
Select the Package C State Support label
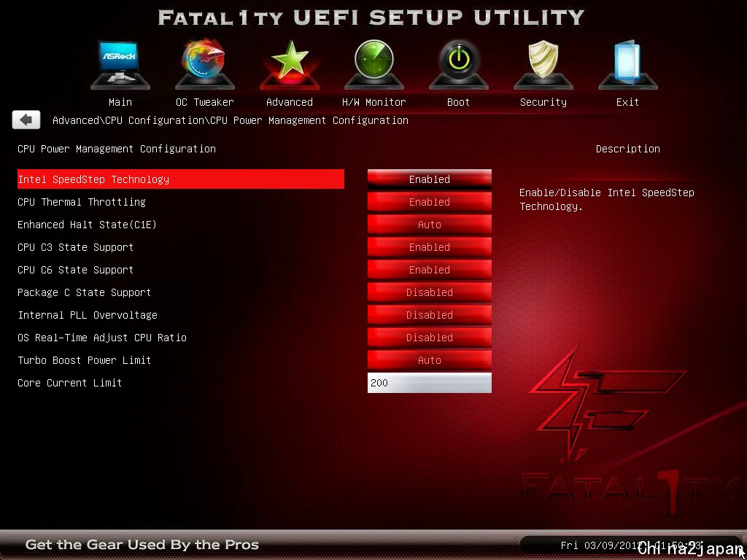pos(85,292)
